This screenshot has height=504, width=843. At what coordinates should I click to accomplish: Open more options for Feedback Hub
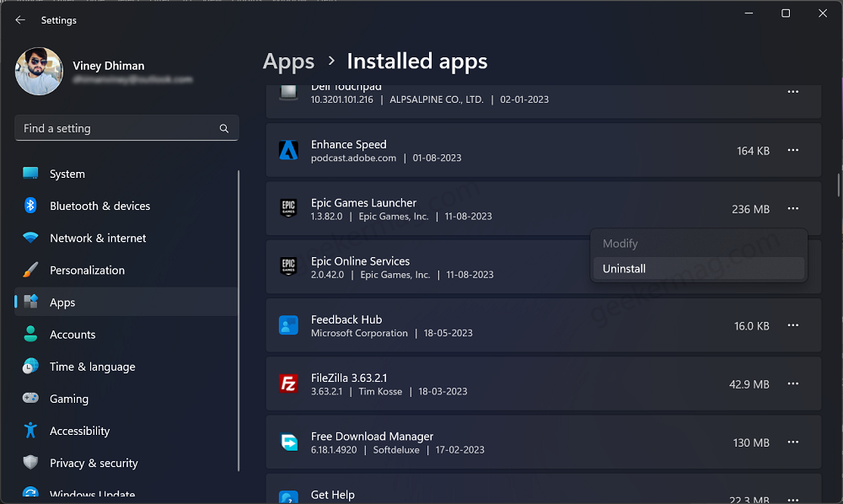793,325
